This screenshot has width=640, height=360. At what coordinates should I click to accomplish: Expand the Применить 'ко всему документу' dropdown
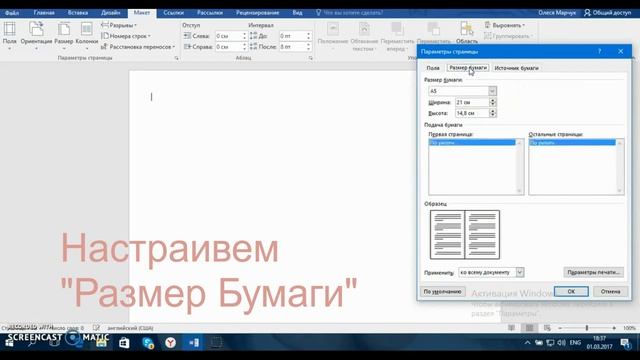pos(520,272)
